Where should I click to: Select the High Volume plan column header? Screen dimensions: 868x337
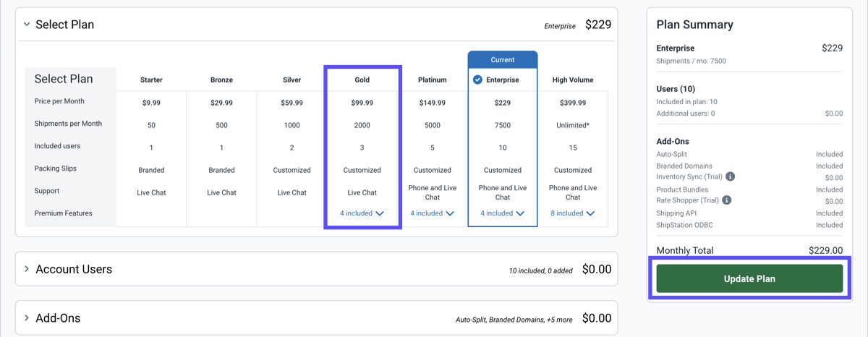click(572, 80)
